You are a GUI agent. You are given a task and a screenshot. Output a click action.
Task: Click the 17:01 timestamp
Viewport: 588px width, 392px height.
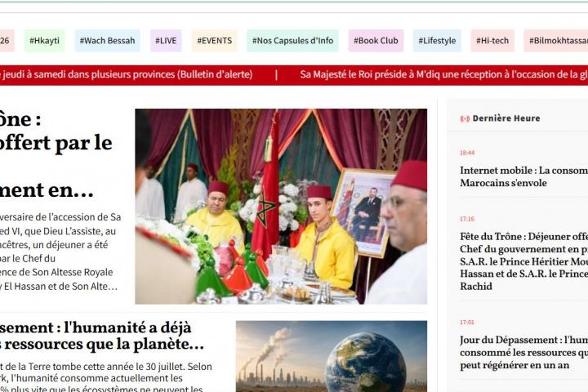point(467,323)
